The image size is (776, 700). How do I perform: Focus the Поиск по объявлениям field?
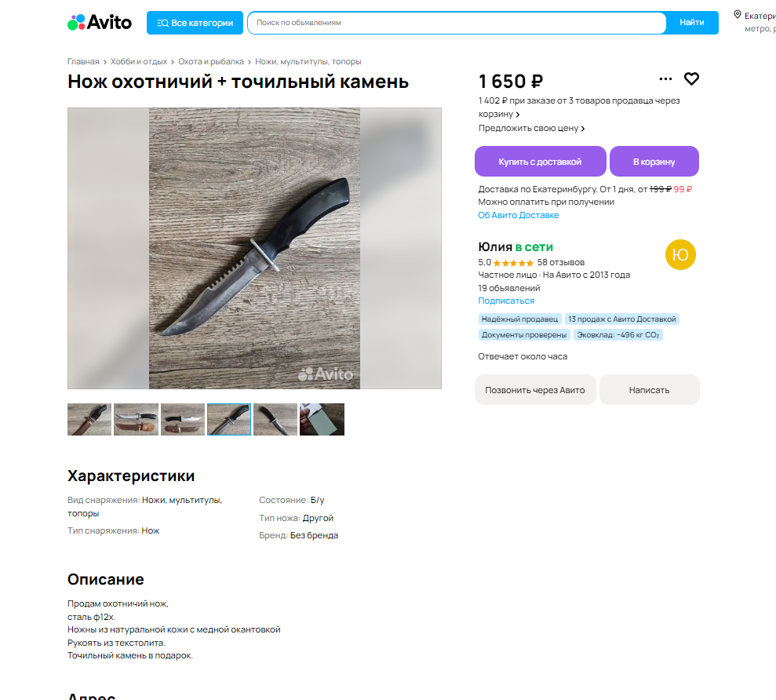coord(457,23)
